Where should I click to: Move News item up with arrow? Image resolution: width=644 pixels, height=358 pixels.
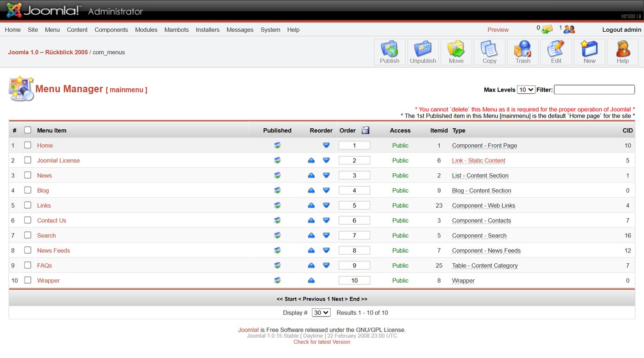click(x=311, y=176)
